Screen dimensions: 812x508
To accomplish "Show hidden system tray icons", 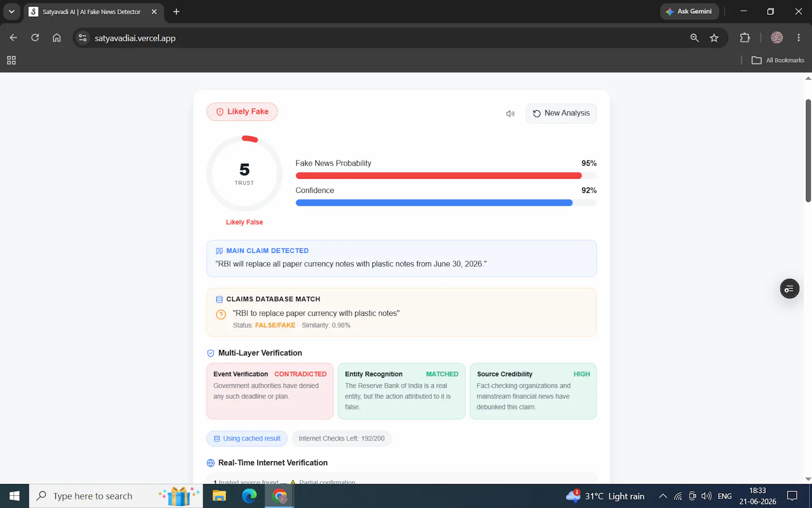I will point(663,496).
